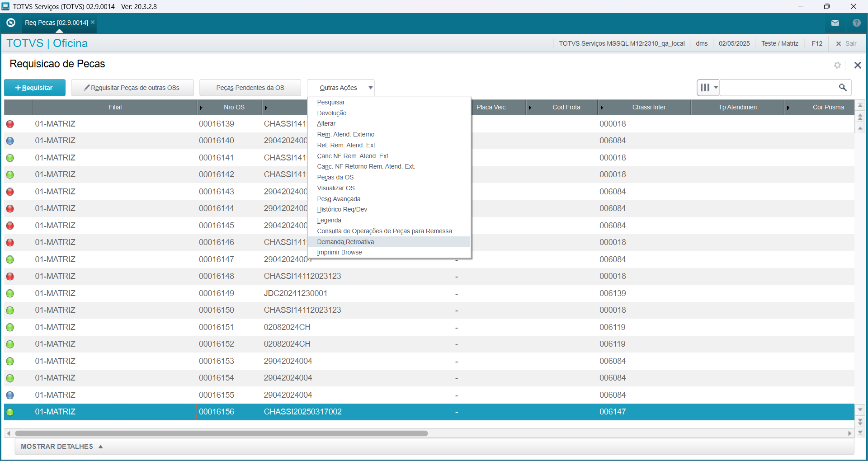The width and height of the screenshot is (868, 461).
Task: Click the Tp Atendimen column header
Action: (737, 108)
